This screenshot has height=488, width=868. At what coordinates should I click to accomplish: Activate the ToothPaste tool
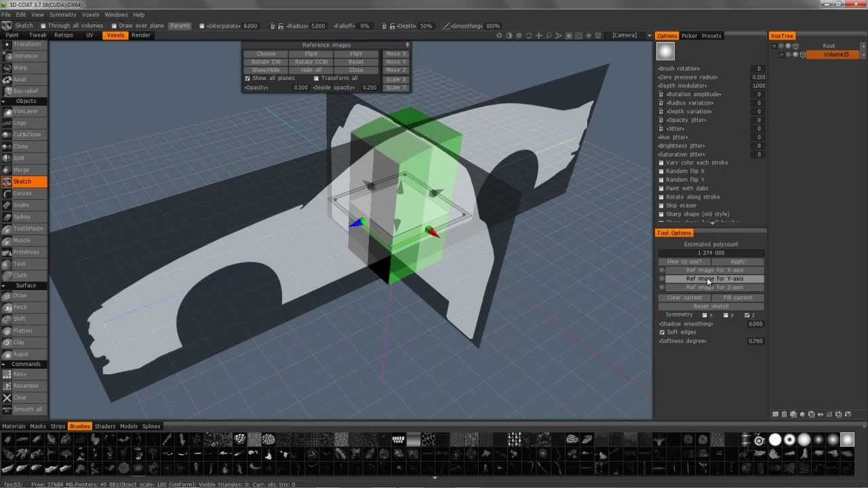(x=24, y=228)
